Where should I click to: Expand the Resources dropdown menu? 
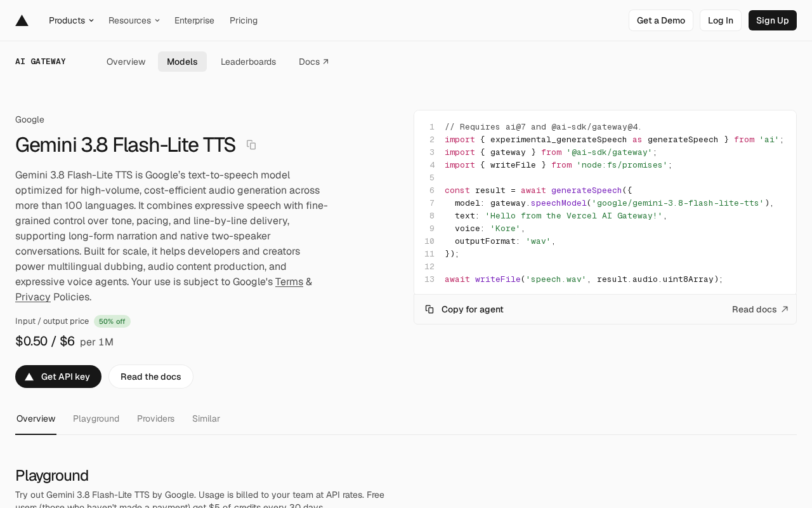(134, 20)
